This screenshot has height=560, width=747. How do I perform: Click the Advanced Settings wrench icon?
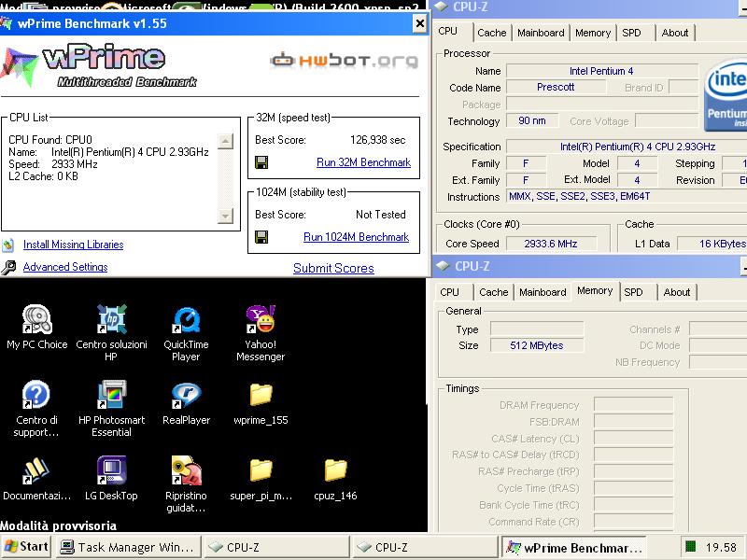click(8, 267)
